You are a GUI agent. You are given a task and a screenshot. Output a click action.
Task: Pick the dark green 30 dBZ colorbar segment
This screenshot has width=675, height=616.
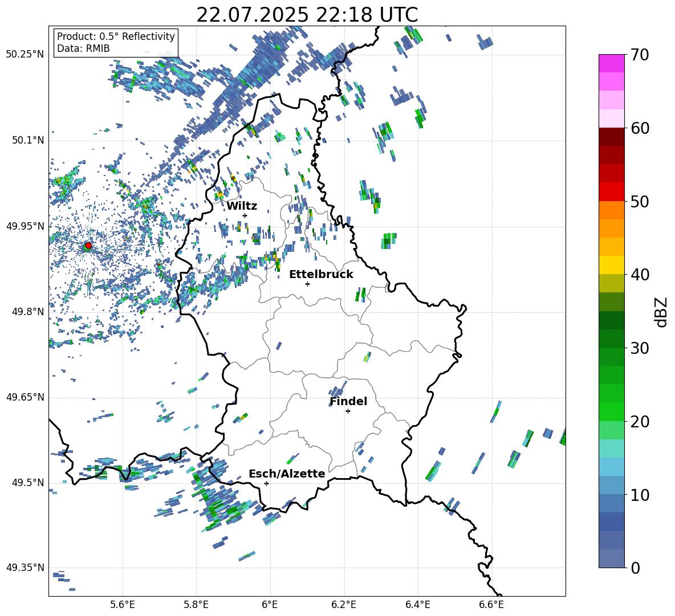611,338
